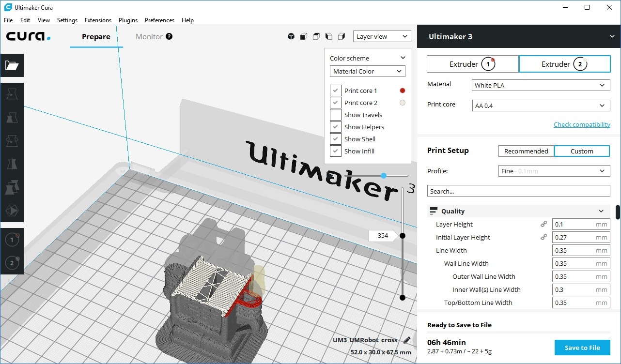The width and height of the screenshot is (621, 364).
Task: Switch camera to right view cube icon
Action: pyautogui.click(x=342, y=36)
